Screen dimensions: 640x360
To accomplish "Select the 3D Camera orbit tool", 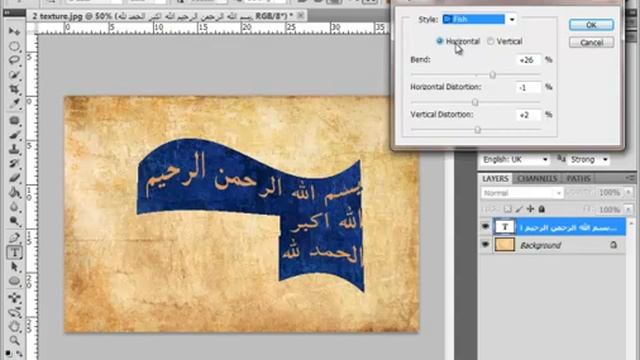I will (x=14, y=312).
